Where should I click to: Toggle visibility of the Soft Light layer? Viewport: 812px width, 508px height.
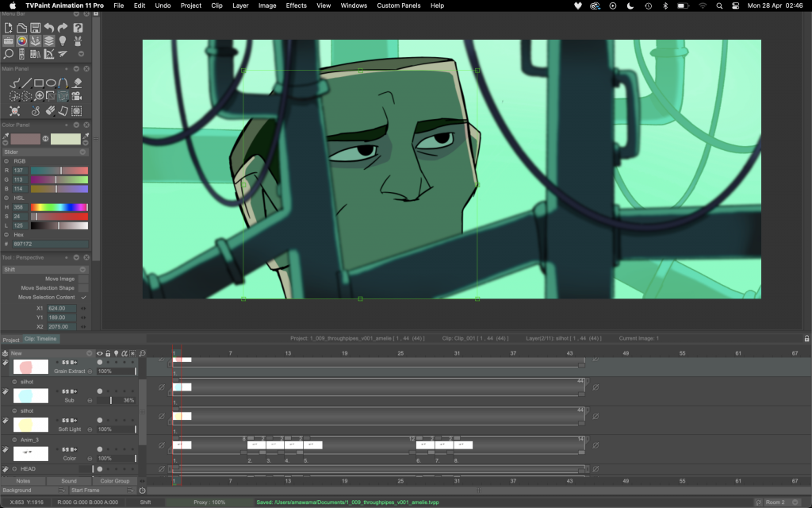coord(99,421)
